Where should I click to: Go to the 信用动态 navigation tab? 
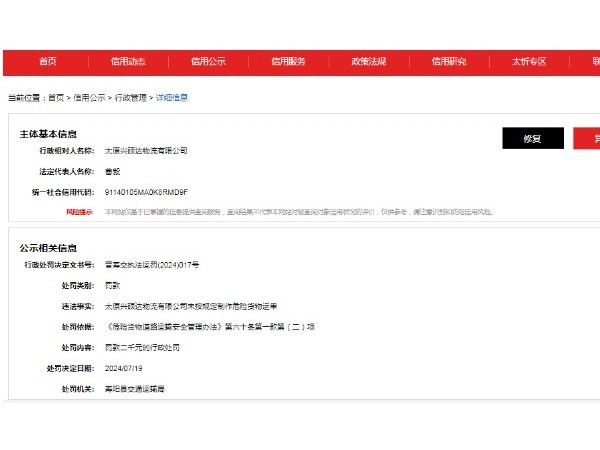pyautogui.click(x=128, y=62)
